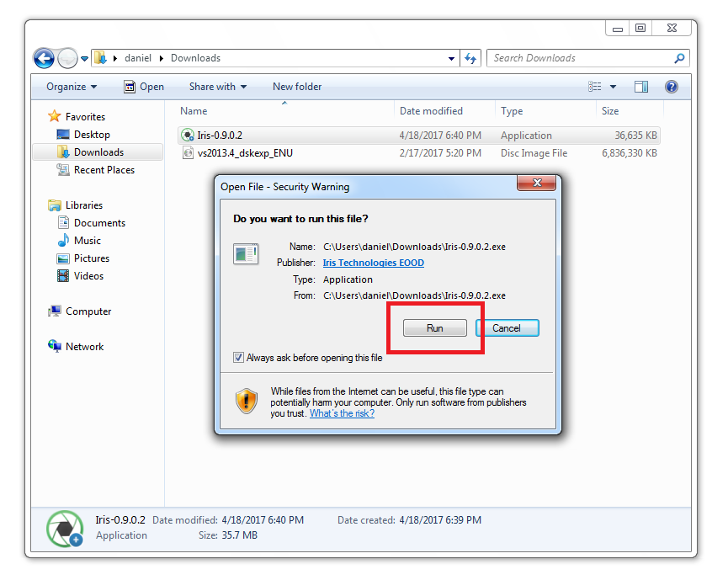728x580 pixels.
Task: Click the Videos film icon
Action: (63, 276)
